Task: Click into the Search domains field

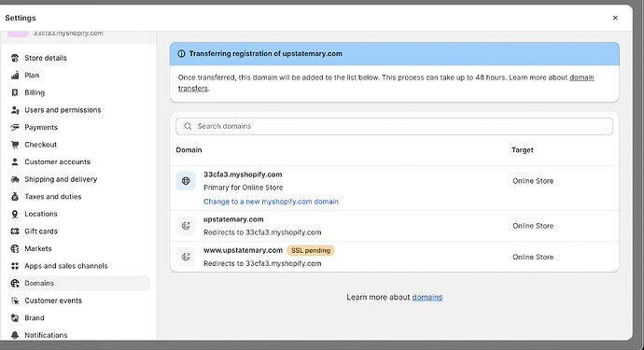Action: [394, 126]
